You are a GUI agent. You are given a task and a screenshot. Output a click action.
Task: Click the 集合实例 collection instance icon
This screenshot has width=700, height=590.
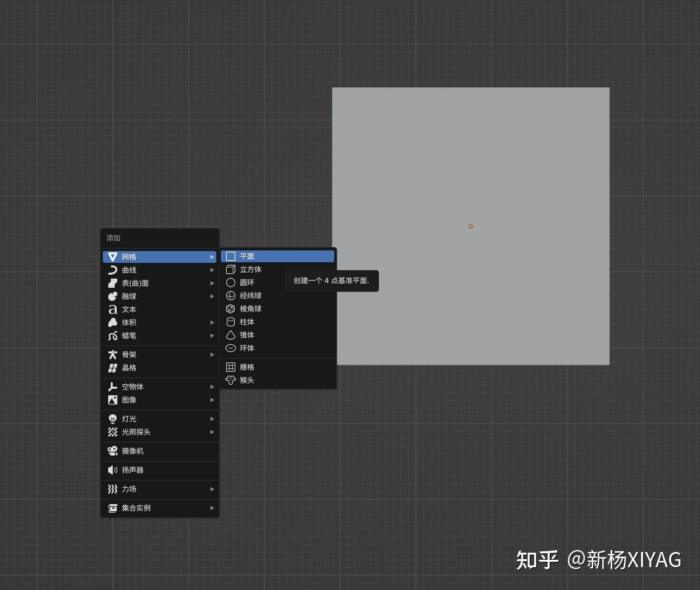(x=113, y=508)
